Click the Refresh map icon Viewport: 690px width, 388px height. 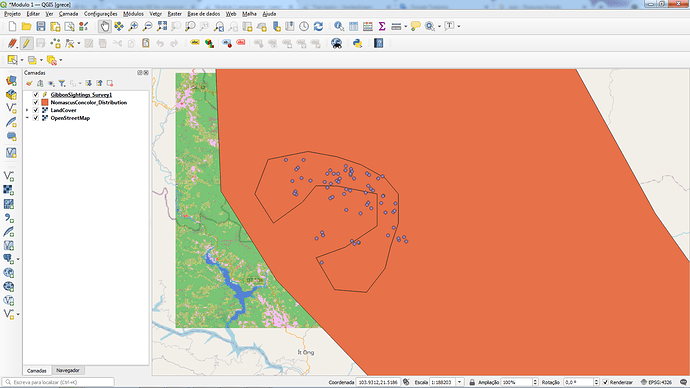tap(318, 26)
